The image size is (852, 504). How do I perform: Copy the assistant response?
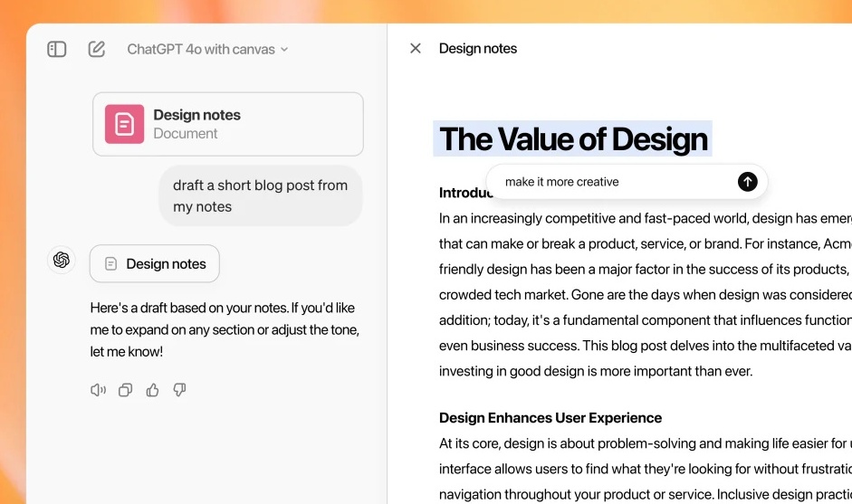tap(125, 390)
